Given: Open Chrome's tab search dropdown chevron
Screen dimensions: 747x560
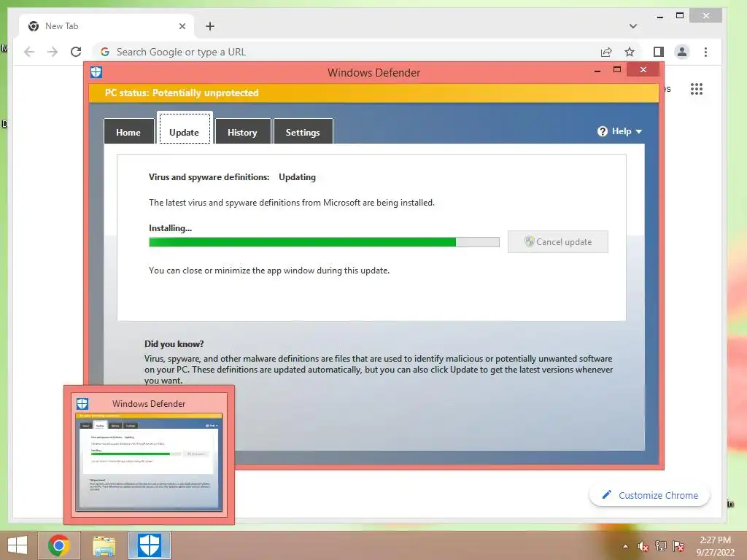Looking at the screenshot, I should click(633, 26).
